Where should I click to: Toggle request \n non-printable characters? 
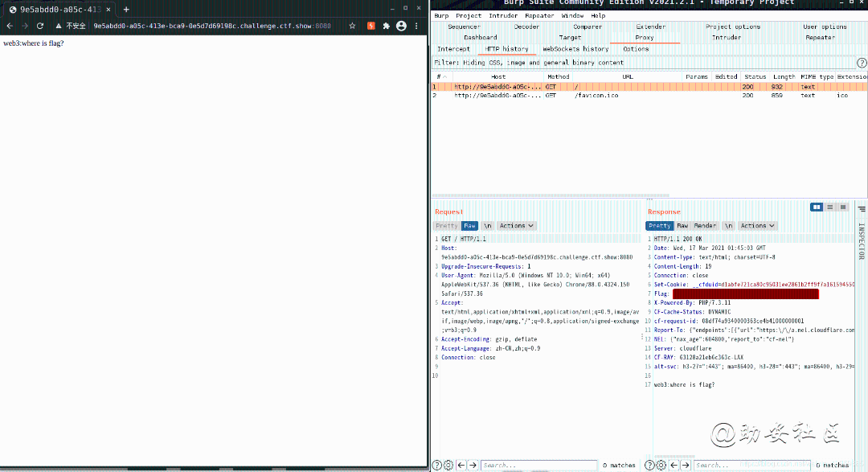(x=487, y=226)
